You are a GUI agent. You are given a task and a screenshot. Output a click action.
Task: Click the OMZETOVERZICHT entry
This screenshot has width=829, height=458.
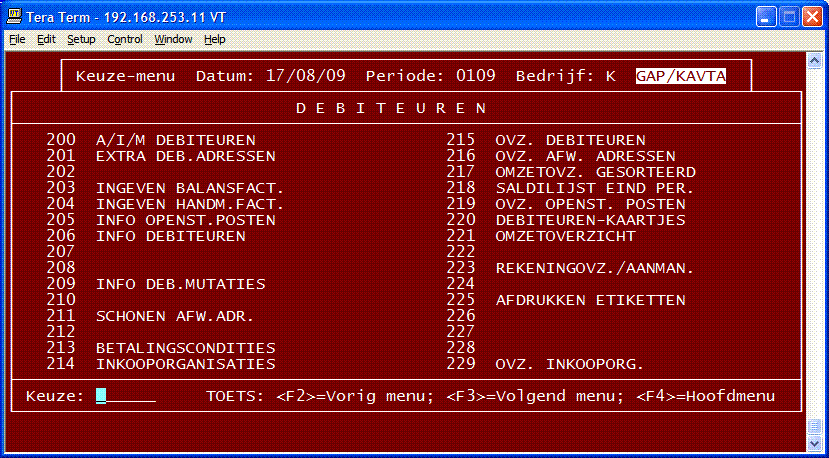[565, 236]
